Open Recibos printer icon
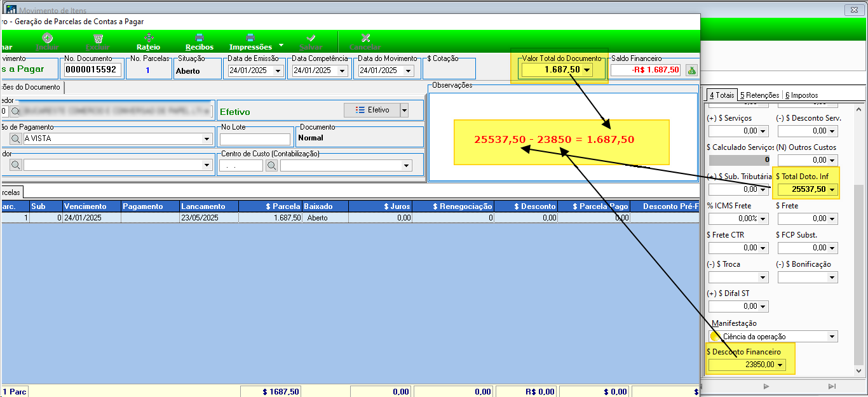The image size is (868, 397). click(200, 38)
